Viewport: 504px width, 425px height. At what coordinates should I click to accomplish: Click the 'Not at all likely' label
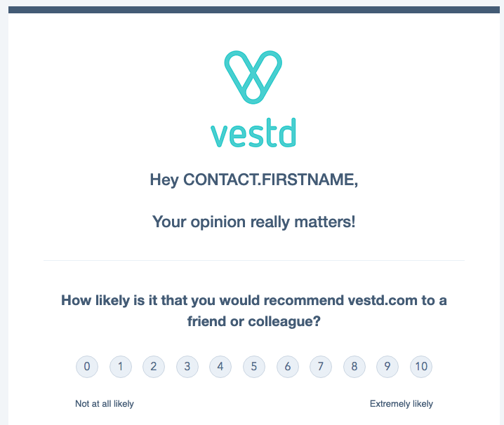pos(105,404)
